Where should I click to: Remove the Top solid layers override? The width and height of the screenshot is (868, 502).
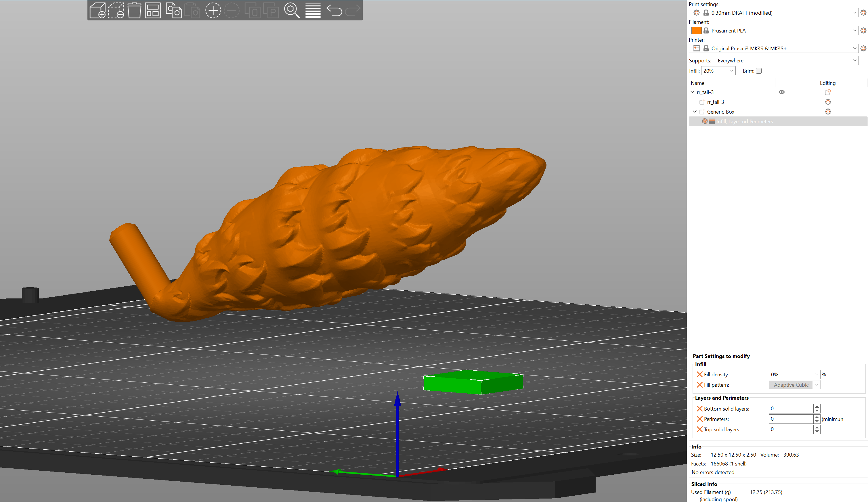tap(699, 429)
